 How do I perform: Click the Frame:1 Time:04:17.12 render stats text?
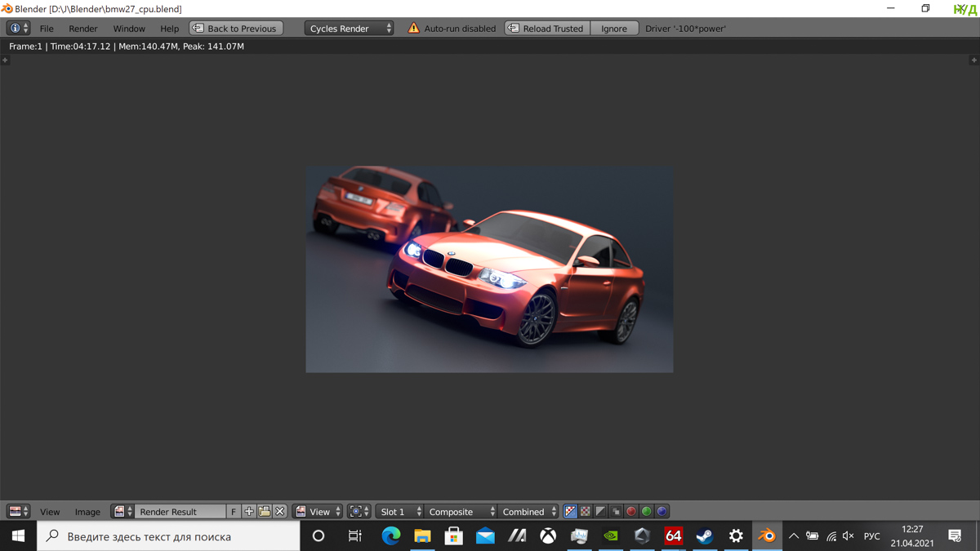point(127,47)
